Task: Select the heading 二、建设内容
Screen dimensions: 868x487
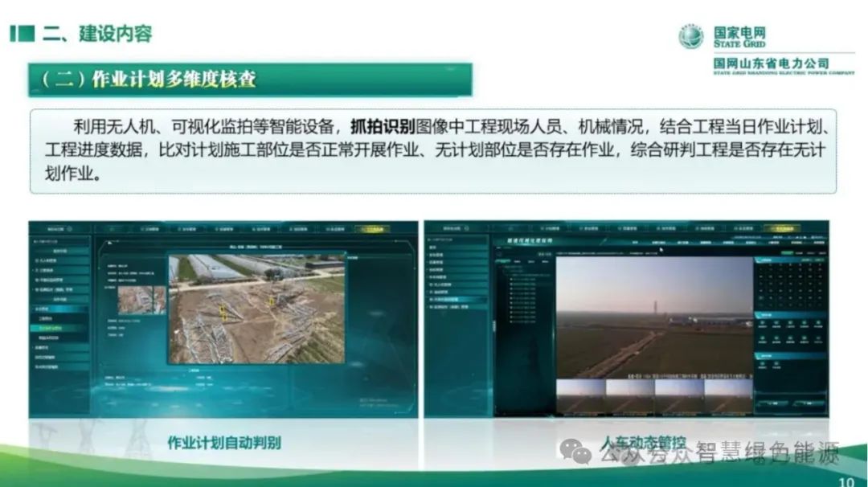Action: tap(97, 34)
